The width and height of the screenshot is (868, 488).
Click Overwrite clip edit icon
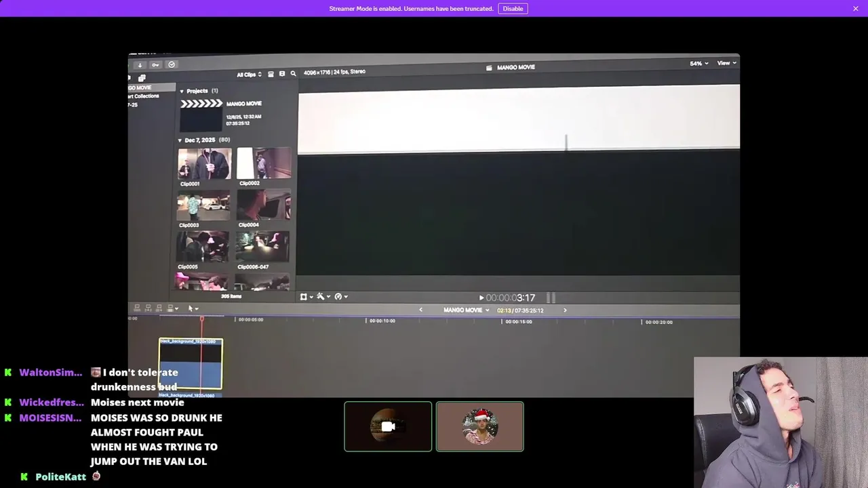point(170,308)
